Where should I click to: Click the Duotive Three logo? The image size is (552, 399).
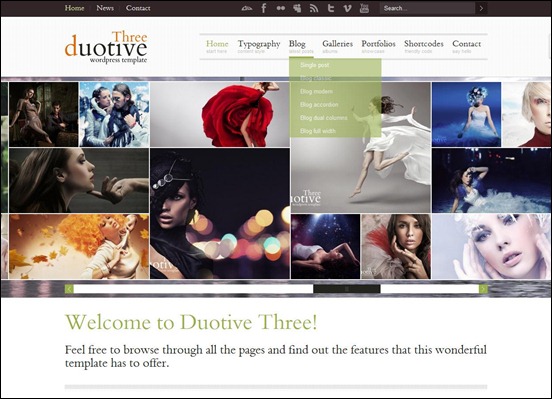106,47
